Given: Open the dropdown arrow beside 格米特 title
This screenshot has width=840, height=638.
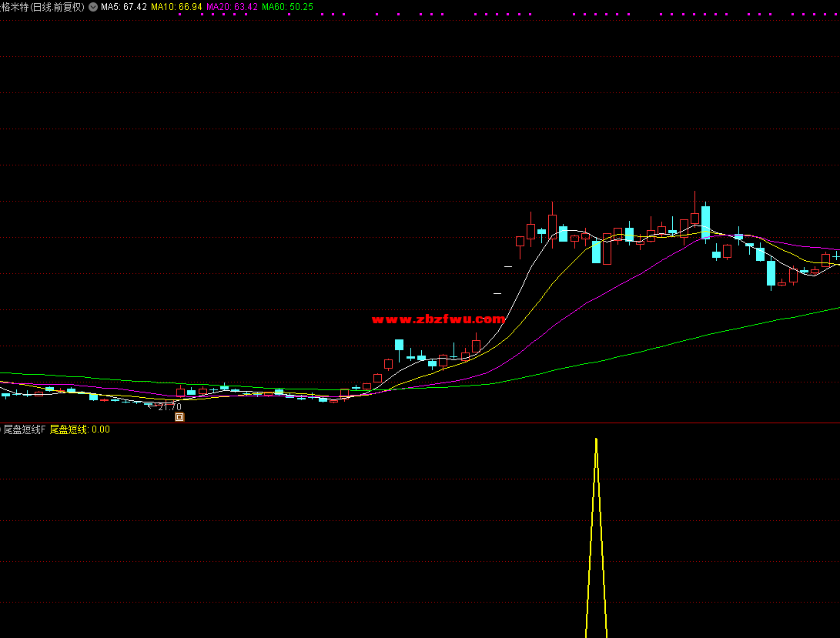Looking at the screenshot, I should click(x=93, y=7).
